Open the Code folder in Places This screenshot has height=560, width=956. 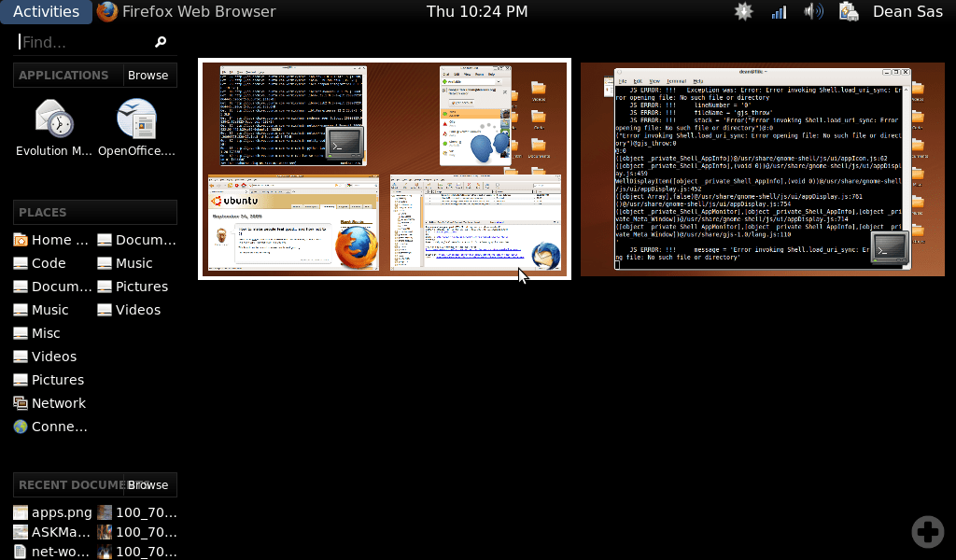[x=49, y=263]
